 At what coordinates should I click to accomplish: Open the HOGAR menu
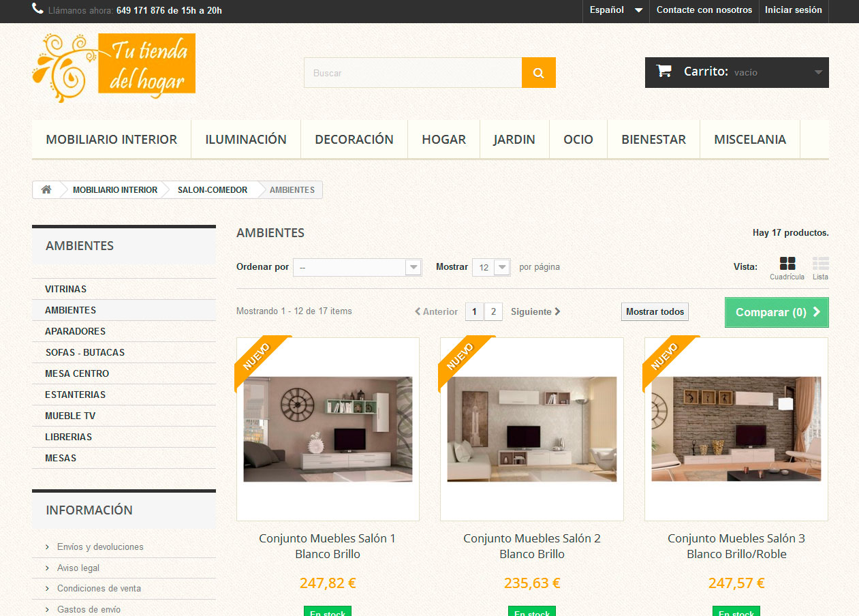point(444,140)
